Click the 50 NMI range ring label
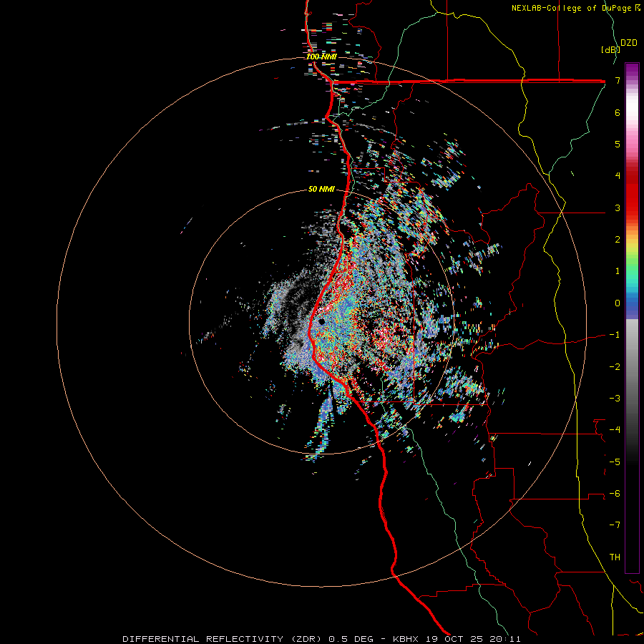Viewport: 644px width, 644px height. coord(321,190)
